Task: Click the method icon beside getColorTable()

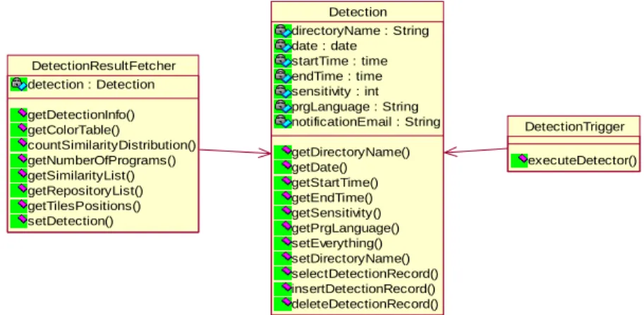Action: coord(20,130)
